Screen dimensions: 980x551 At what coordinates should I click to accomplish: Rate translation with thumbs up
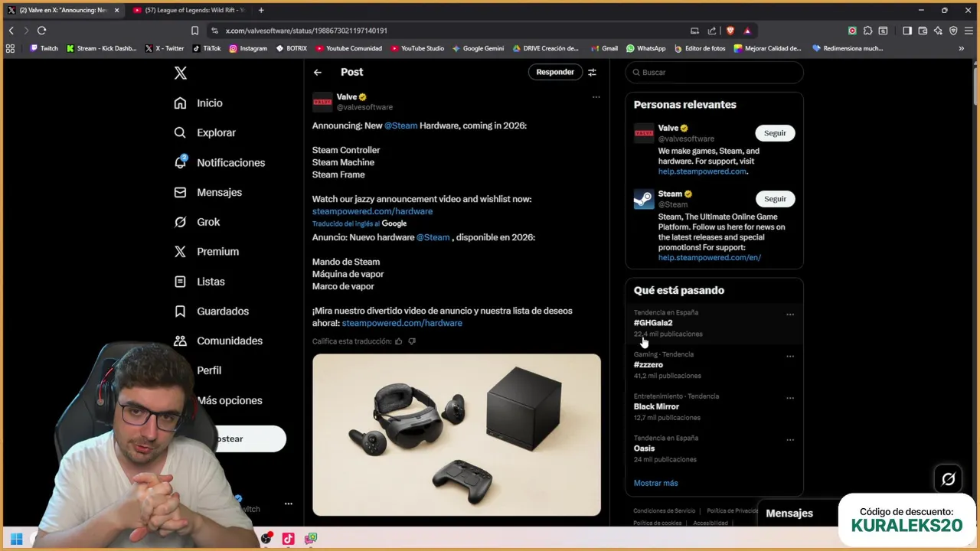tap(398, 341)
